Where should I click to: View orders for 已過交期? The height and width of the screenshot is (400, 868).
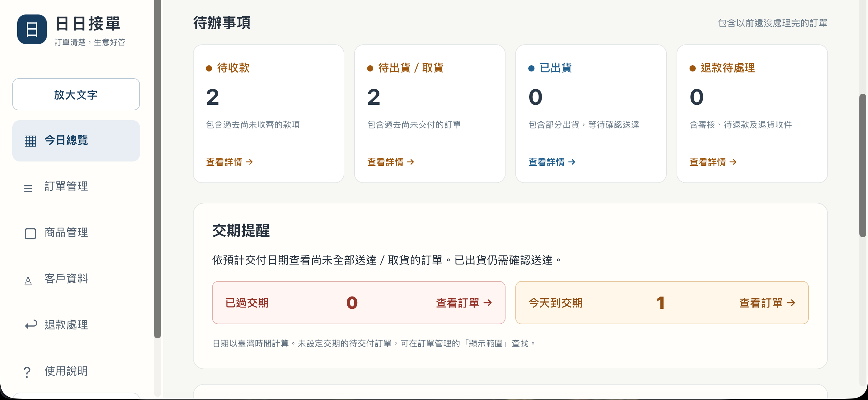pos(464,303)
